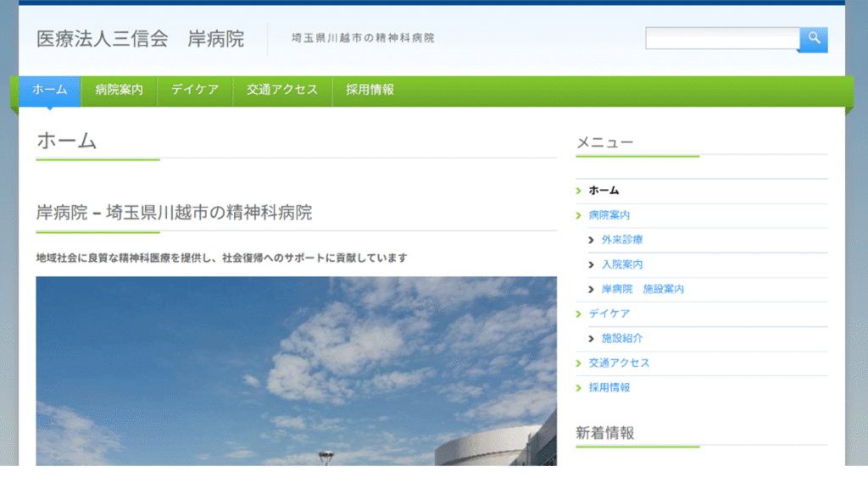
Task: Click green chevron beside sidebar 交通アクセス
Action: coord(578,363)
